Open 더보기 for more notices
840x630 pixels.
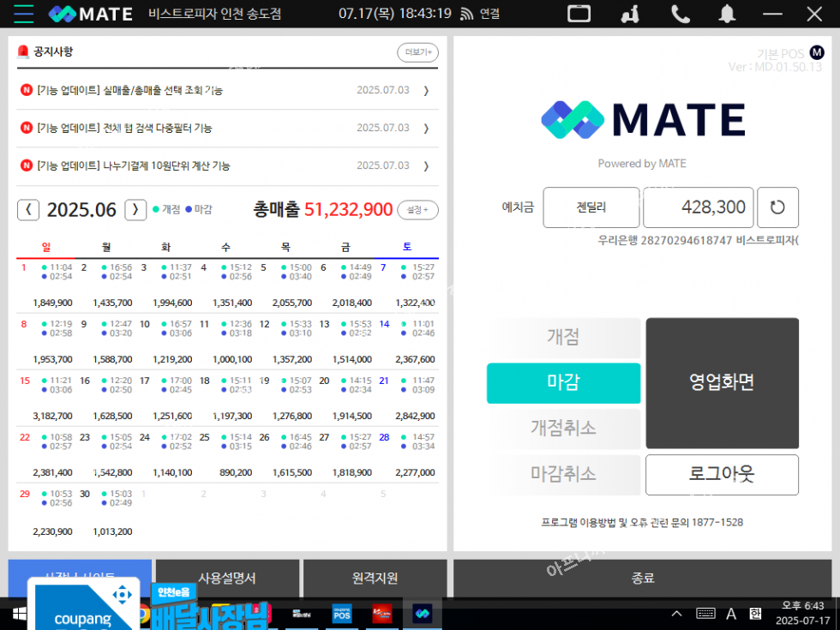[x=417, y=52]
